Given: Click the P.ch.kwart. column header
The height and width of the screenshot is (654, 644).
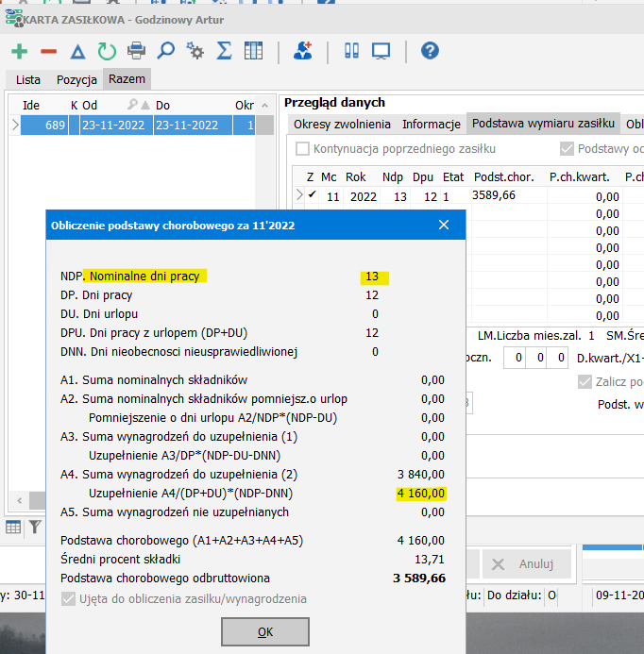Looking at the screenshot, I should (x=579, y=176).
